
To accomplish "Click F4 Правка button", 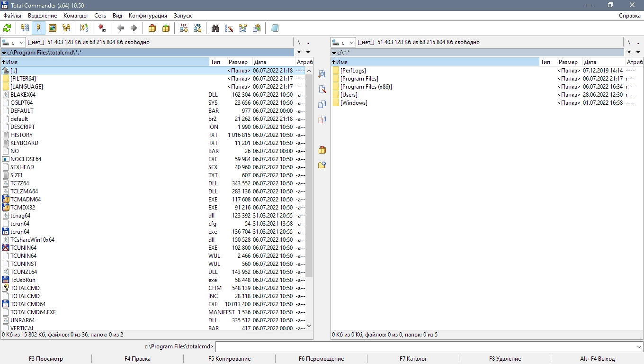I will [x=137, y=359].
